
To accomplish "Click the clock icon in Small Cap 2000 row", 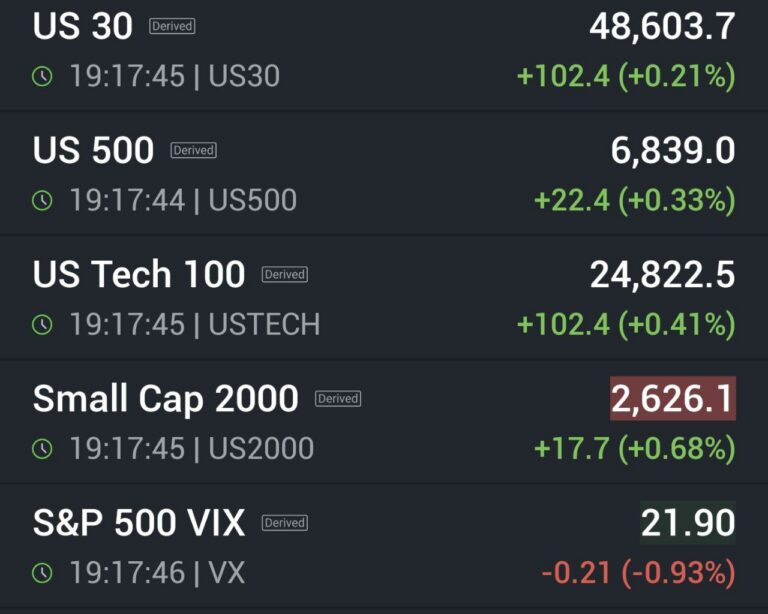I will [x=42, y=449].
